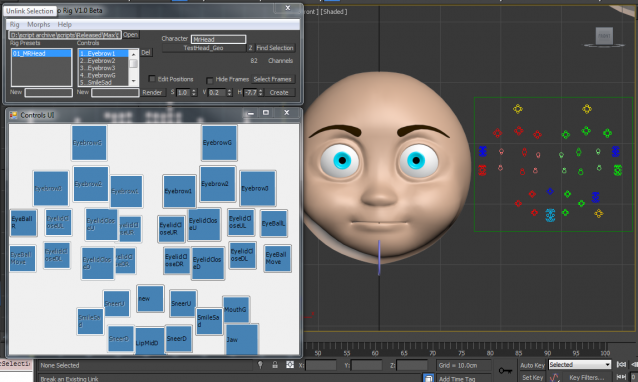Click the LipMidD control tile
Screen dimensions: 638x382
(x=149, y=342)
